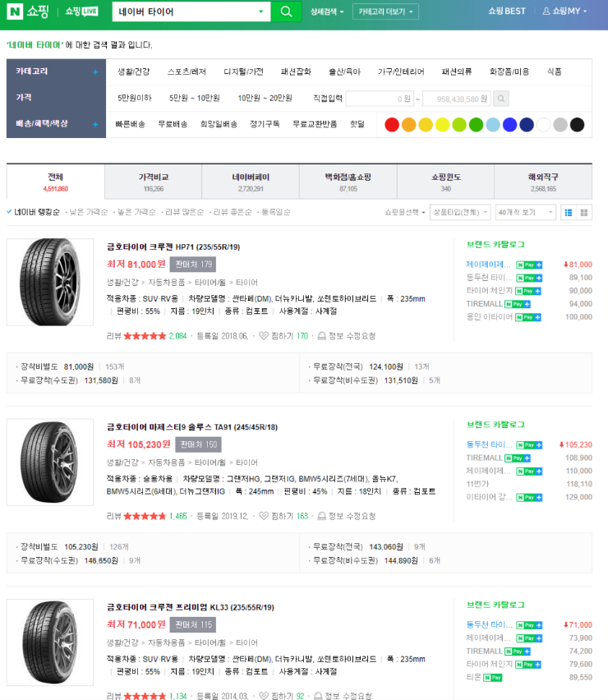Open 쇼핑MY dropdown menu

564,12
